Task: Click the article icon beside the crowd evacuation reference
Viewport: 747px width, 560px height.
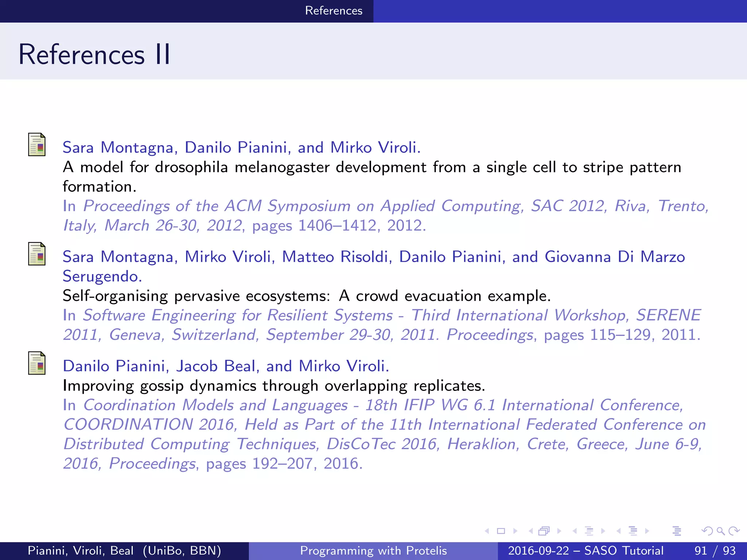Action: (37, 254)
